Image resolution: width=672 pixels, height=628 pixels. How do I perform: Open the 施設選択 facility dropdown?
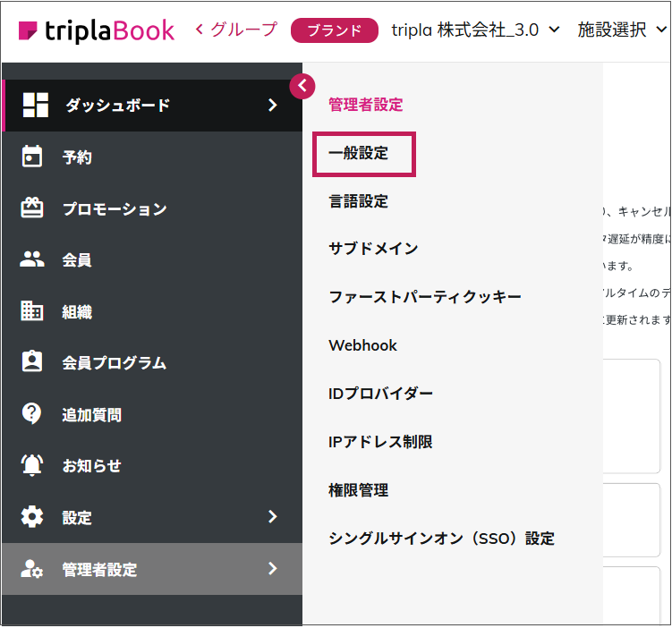click(x=622, y=30)
